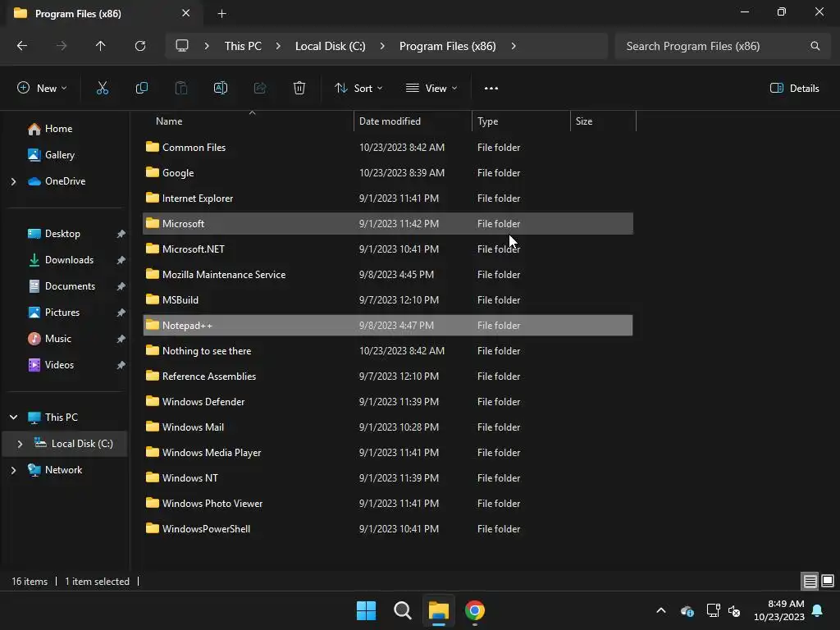Select the Notepad++ folder
Image resolution: width=840 pixels, height=630 pixels.
click(388, 325)
